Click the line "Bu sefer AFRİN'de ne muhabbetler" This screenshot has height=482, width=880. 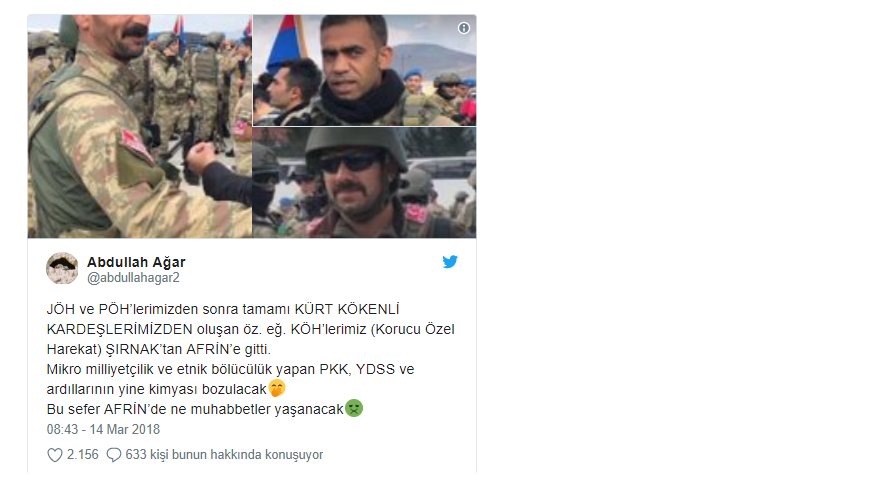click(x=195, y=409)
